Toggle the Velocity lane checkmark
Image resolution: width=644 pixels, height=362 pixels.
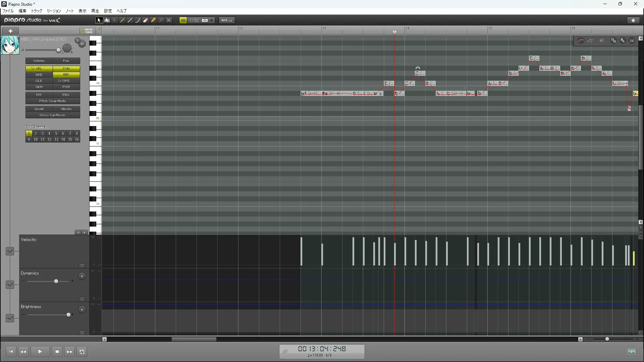point(10,251)
